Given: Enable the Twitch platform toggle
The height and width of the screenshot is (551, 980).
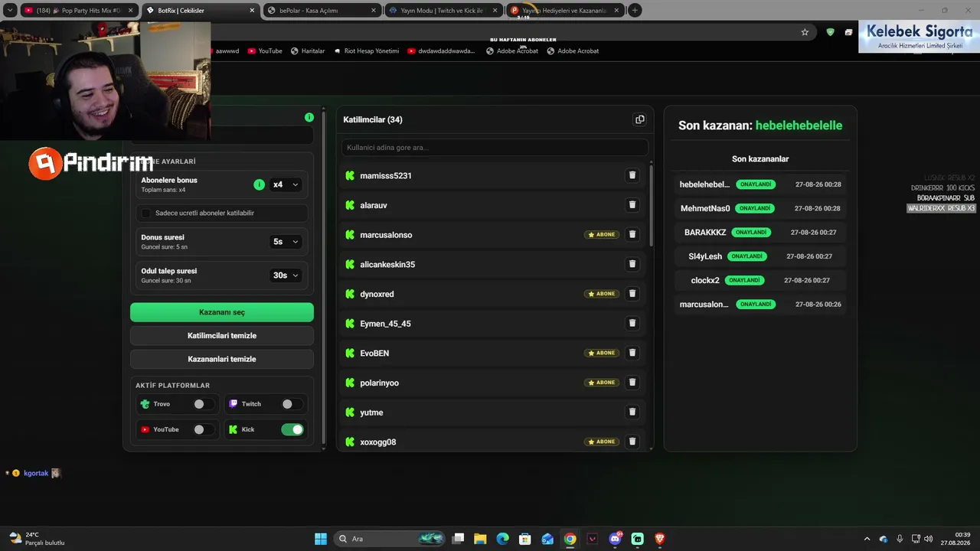Looking at the screenshot, I should 292,404.
